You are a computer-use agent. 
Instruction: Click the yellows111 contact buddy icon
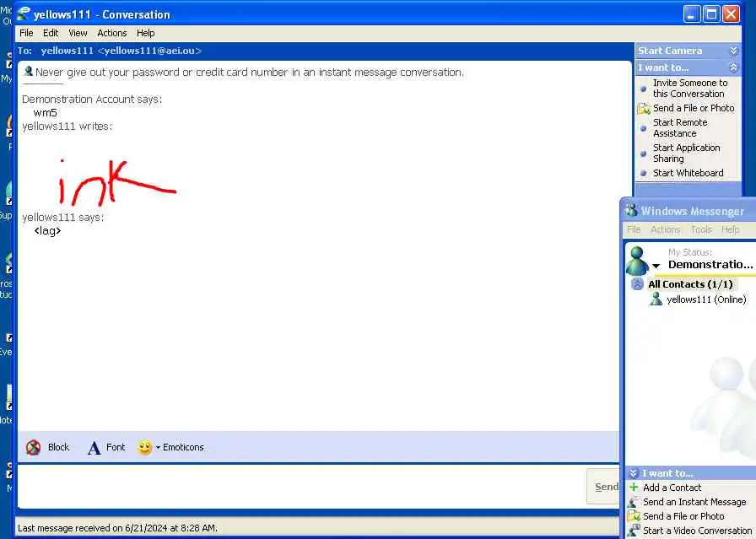656,299
